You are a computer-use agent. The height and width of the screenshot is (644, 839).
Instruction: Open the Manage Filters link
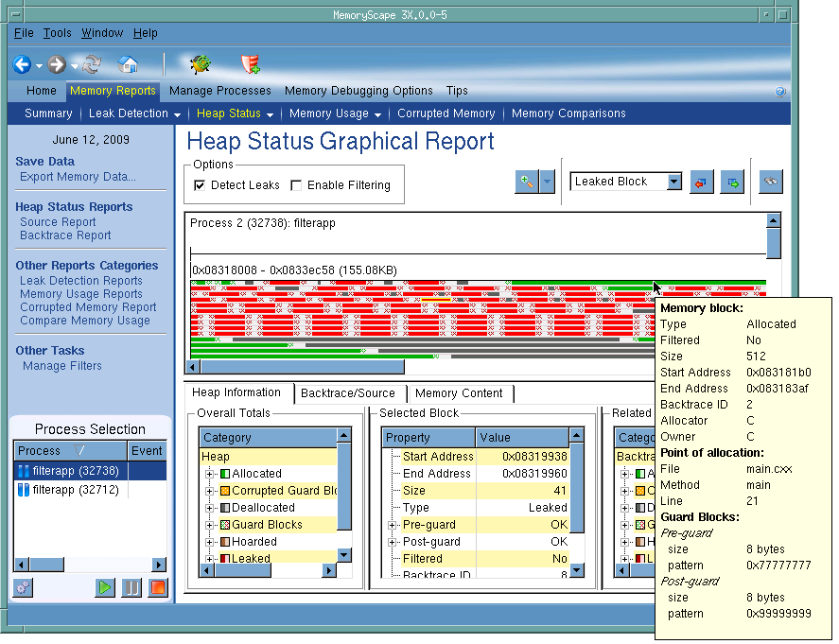point(61,366)
